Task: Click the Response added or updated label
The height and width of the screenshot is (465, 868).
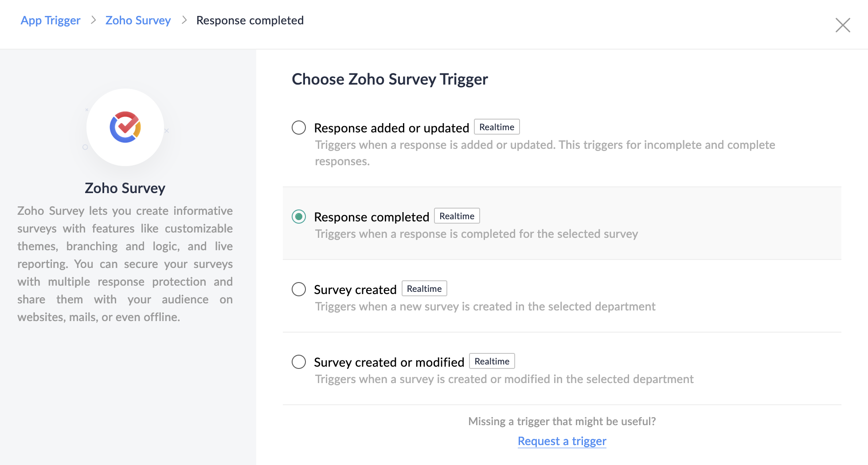Action: coord(391,128)
